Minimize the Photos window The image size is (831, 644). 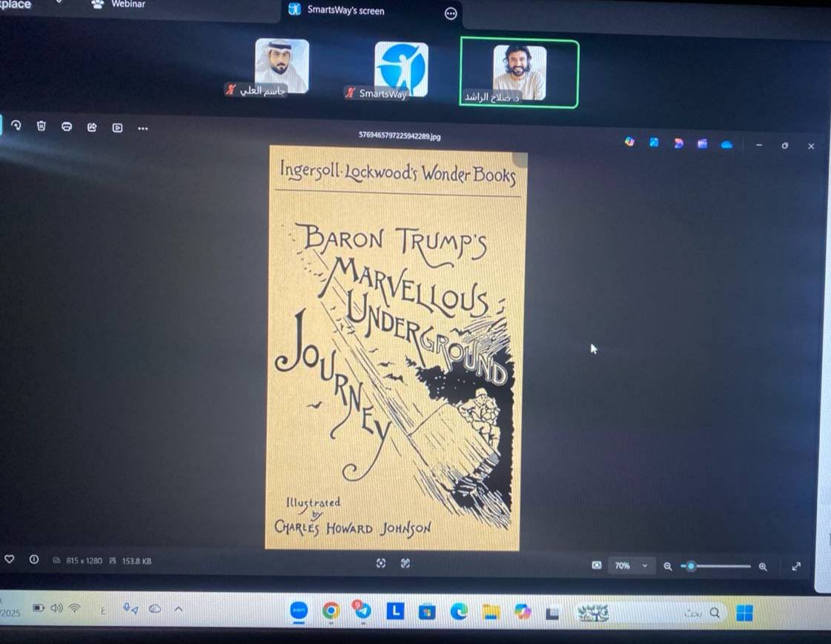click(x=759, y=145)
